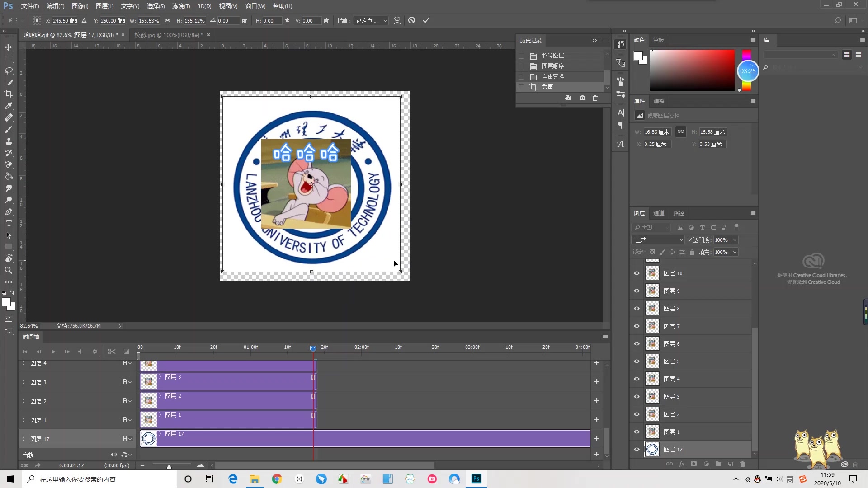Expand 图层 17 track in timeline
868x488 pixels.
tap(24, 439)
